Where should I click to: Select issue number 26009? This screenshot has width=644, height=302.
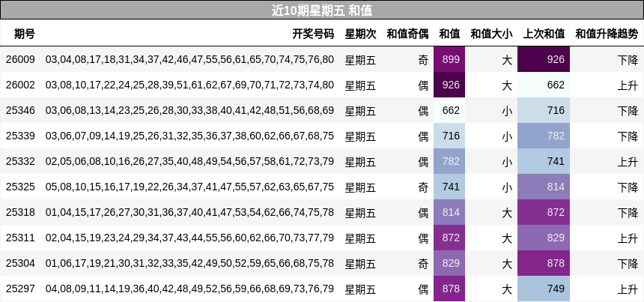click(x=20, y=60)
